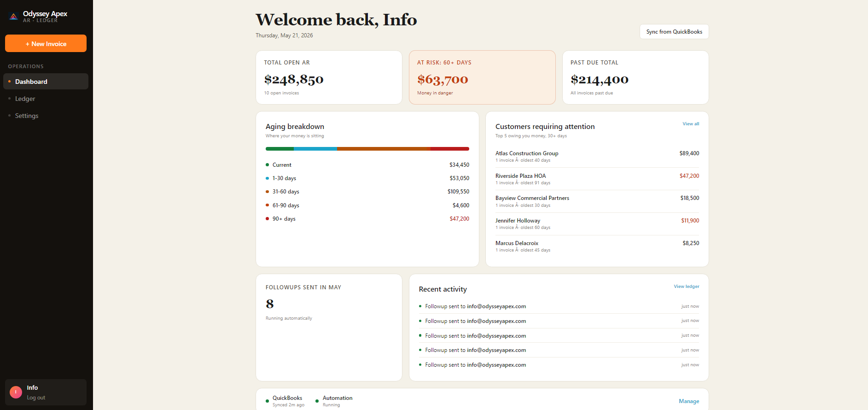
Task: Open the Total Open AR card
Action: (329, 77)
